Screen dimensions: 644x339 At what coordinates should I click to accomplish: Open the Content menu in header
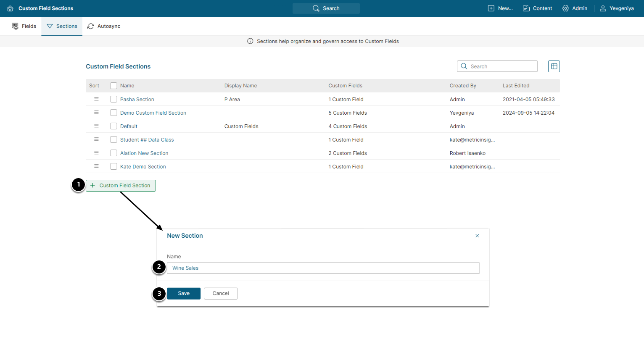[x=537, y=8]
